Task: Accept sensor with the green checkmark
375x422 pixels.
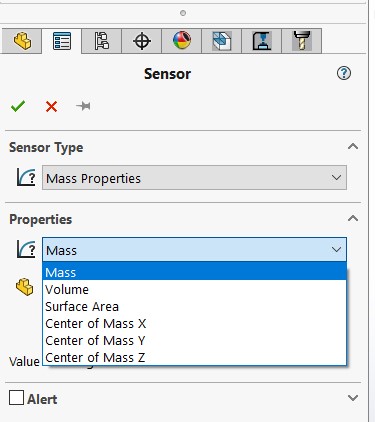Action: pos(18,106)
